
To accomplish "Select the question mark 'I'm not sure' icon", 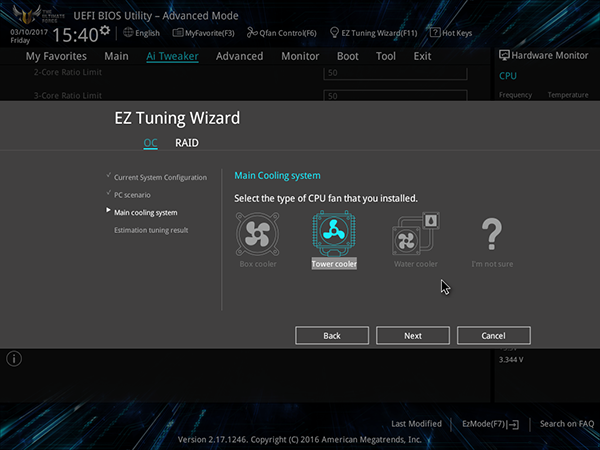I will pyautogui.click(x=492, y=234).
